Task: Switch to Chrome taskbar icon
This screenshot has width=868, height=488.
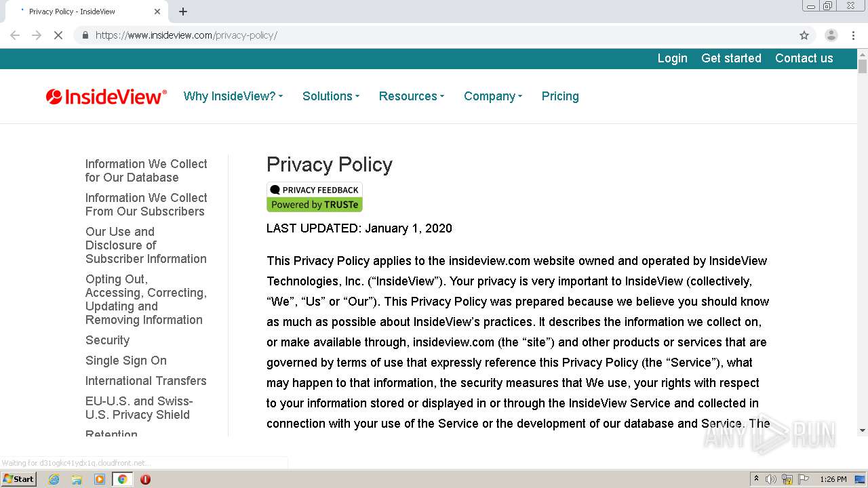Action: (x=122, y=479)
